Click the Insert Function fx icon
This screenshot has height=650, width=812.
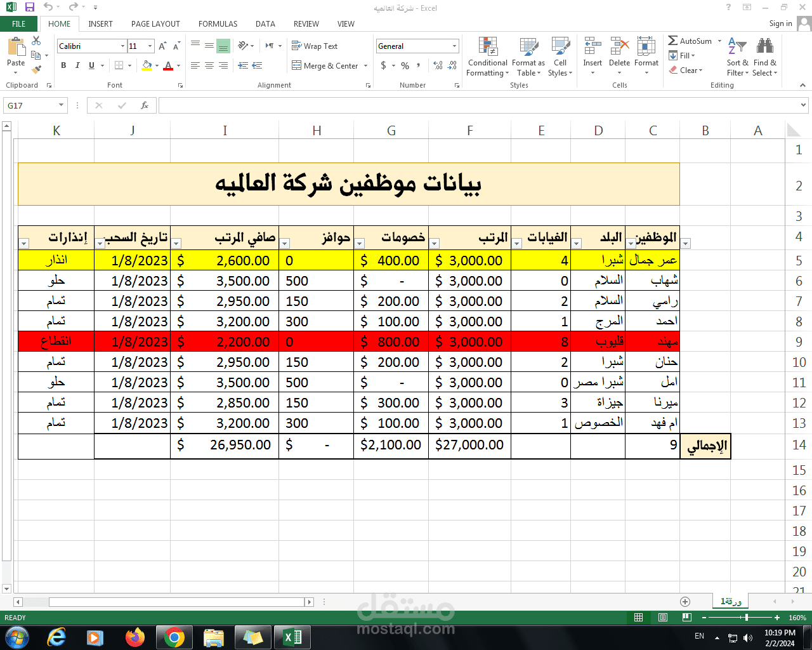(145, 105)
